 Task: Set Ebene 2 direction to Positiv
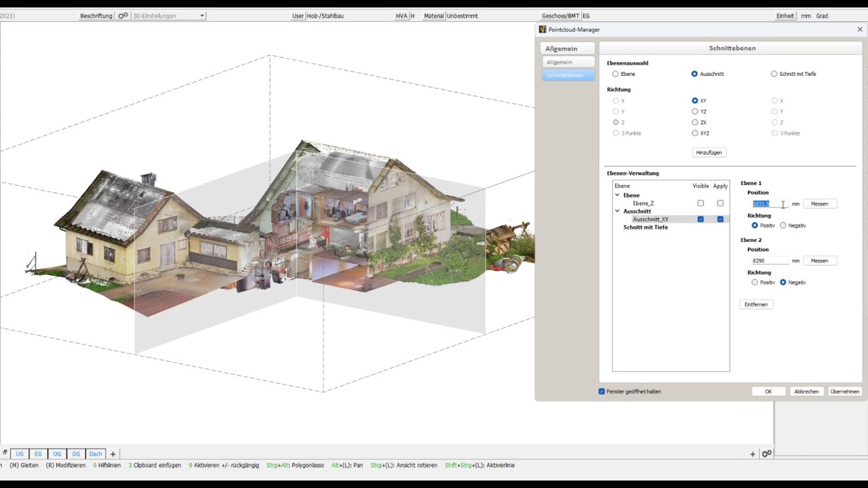click(x=754, y=283)
